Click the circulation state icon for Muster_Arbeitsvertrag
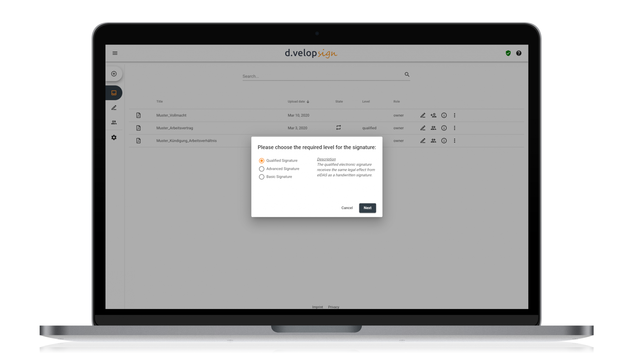This screenshot has height=364, width=633. 339,128
